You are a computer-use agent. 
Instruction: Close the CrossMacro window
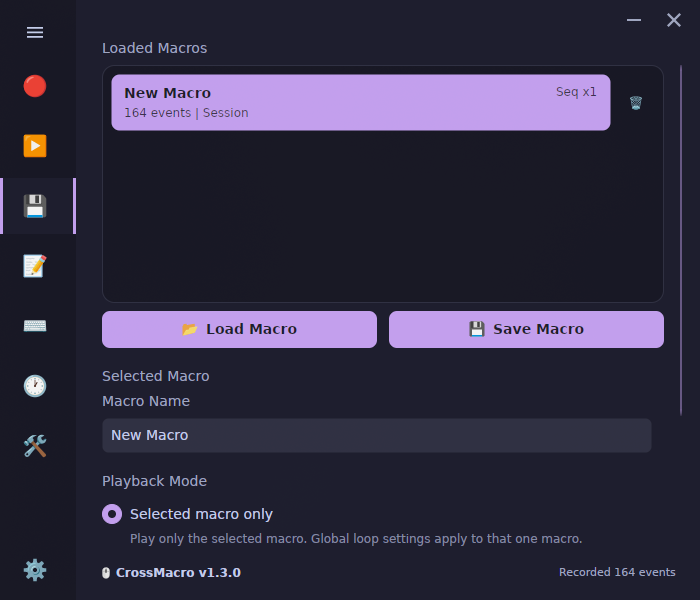pos(674,20)
